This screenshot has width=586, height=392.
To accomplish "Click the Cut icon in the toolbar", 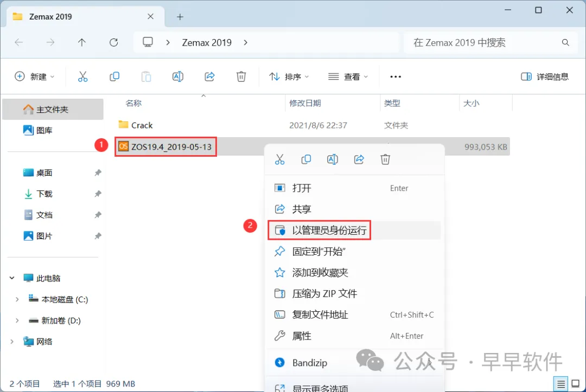I will pos(82,76).
